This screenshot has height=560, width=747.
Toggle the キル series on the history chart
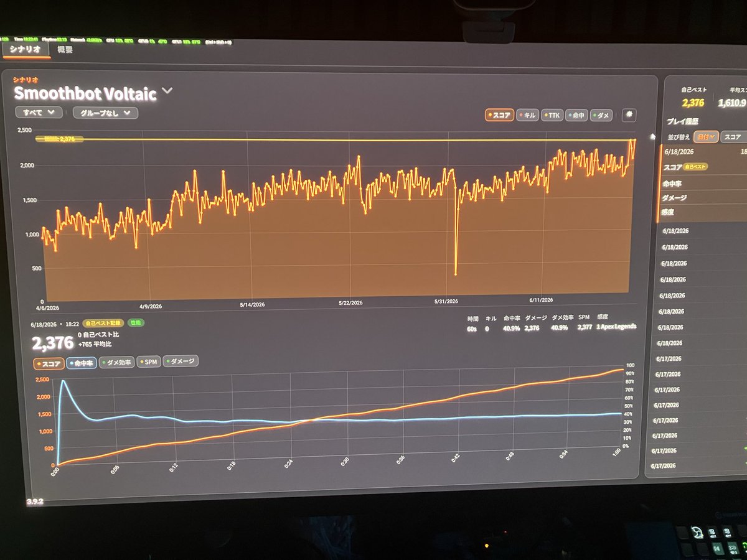coord(527,115)
